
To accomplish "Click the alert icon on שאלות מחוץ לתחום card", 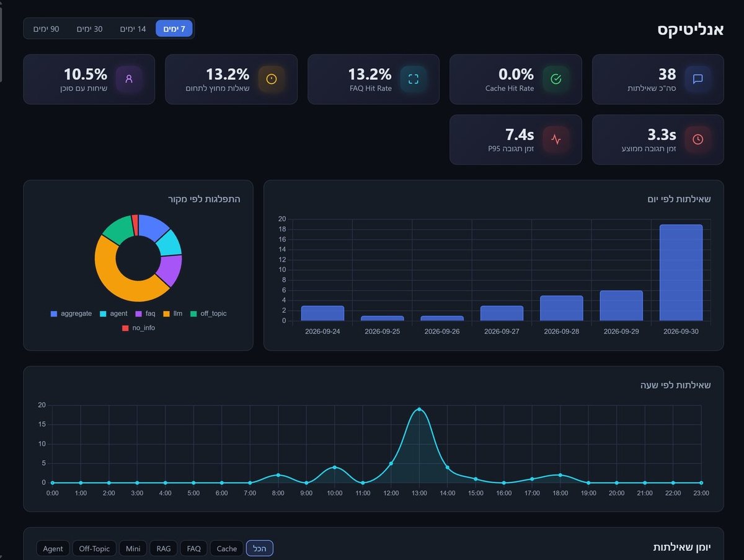I will click(x=271, y=79).
